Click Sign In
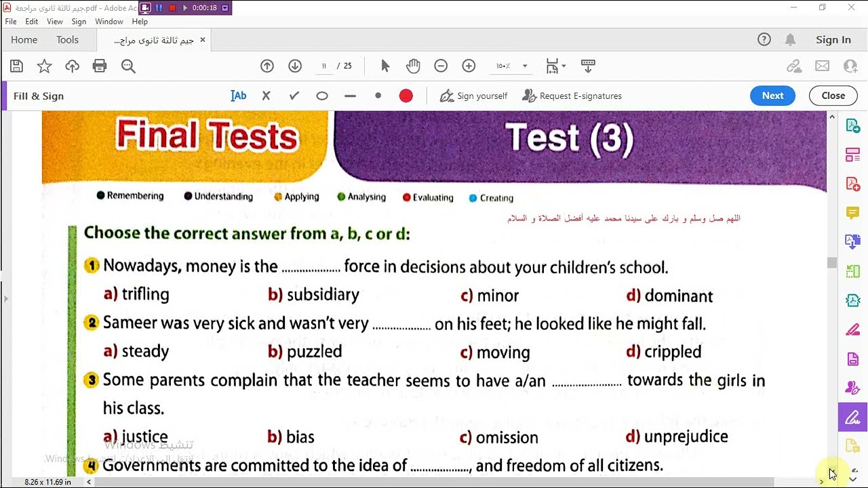 (833, 39)
